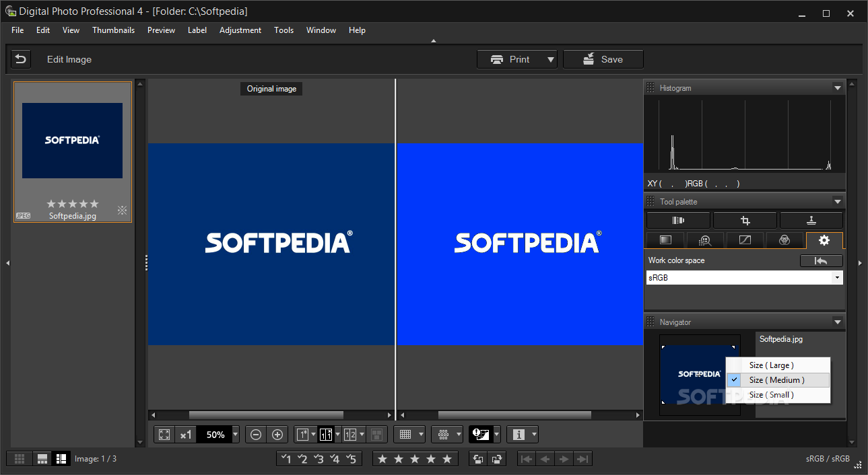Show the image info 'i' panel

tap(519, 435)
